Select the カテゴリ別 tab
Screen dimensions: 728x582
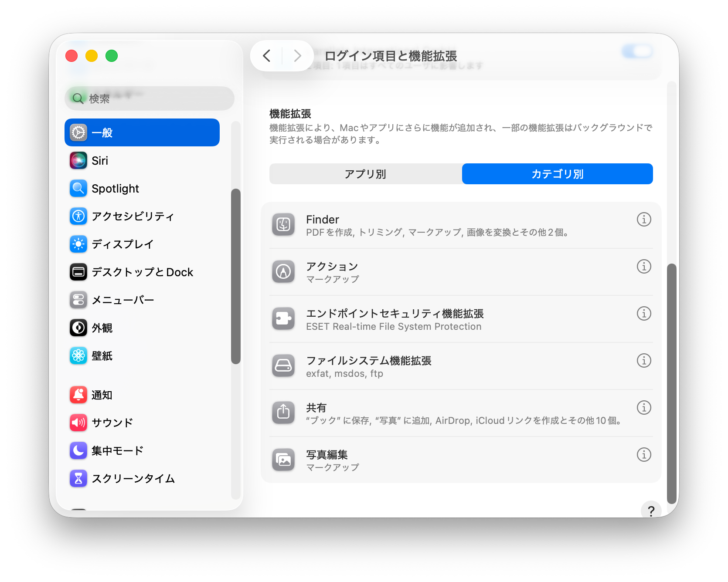coord(557,174)
